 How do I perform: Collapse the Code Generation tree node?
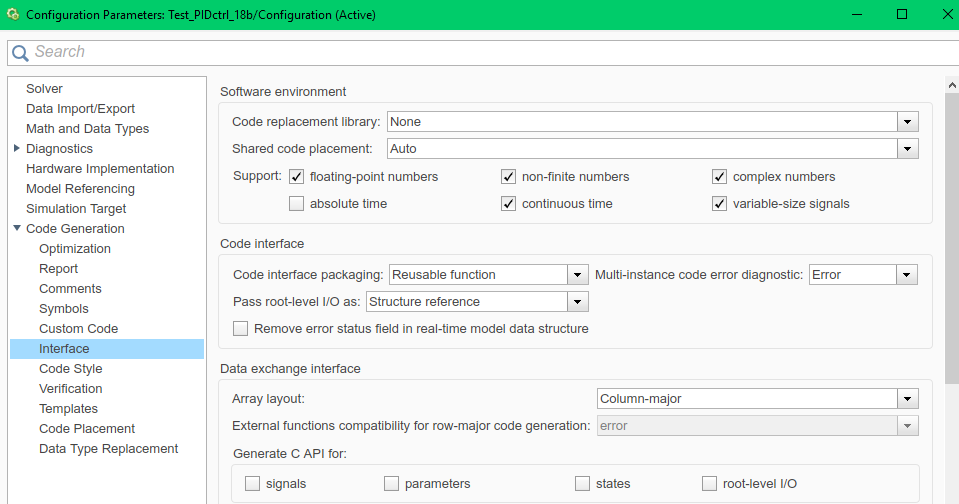(17, 228)
